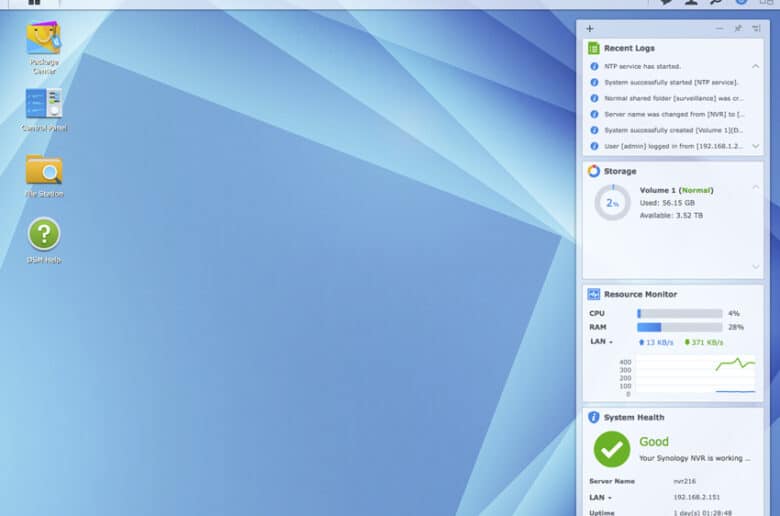Minimize the widget panel
Image resolution: width=780 pixels, height=516 pixels.
coord(719,29)
